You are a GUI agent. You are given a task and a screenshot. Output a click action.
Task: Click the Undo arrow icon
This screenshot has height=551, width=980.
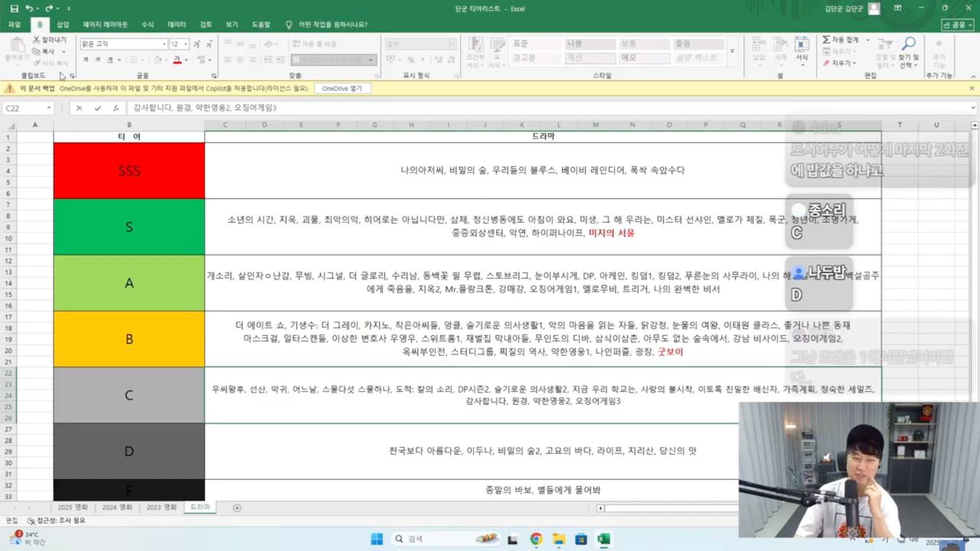point(29,8)
